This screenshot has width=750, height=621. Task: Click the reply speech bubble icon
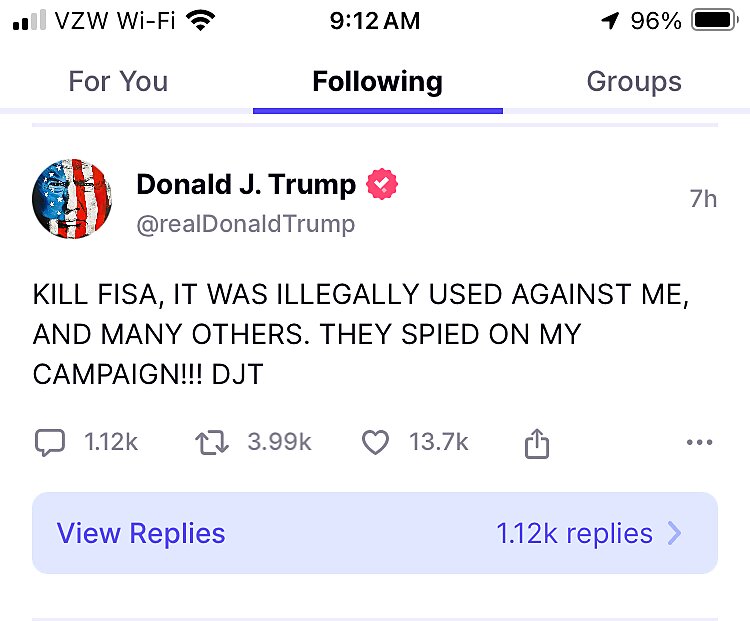point(50,442)
